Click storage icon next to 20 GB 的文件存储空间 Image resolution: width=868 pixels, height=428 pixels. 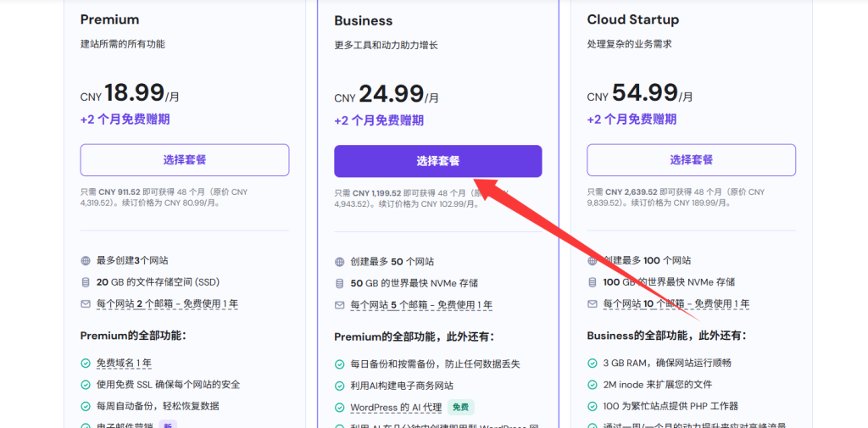86,282
